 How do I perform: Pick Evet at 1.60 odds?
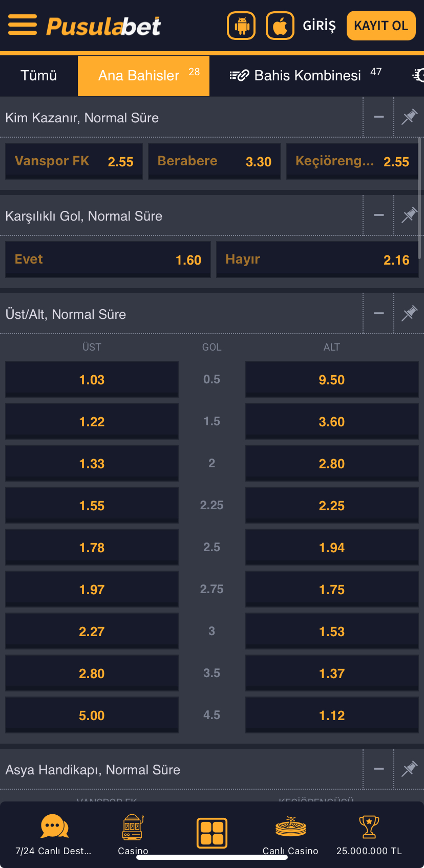click(108, 260)
